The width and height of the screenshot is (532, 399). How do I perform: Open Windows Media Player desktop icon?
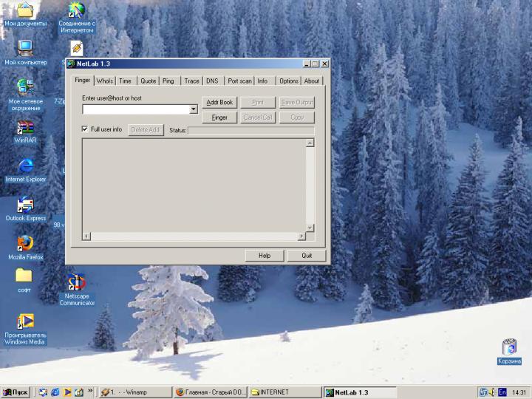click(25, 321)
